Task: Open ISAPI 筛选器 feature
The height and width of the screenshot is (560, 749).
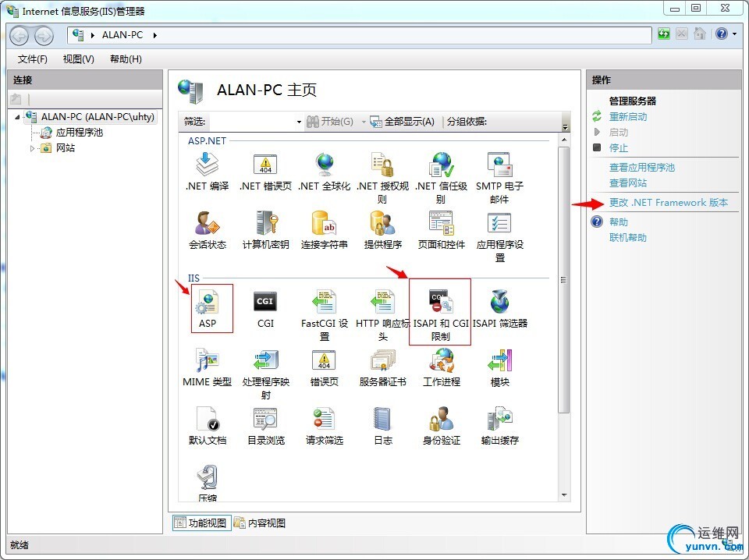Action: point(499,309)
